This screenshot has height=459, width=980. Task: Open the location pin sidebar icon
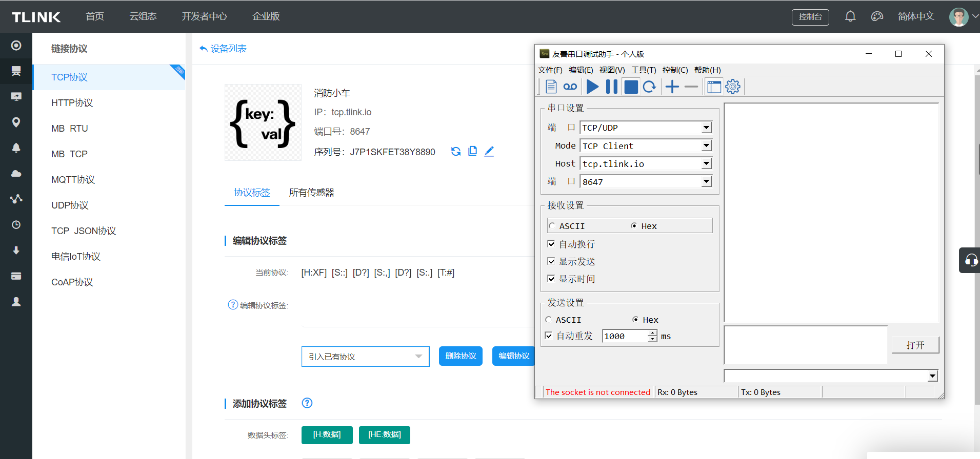coord(16,122)
